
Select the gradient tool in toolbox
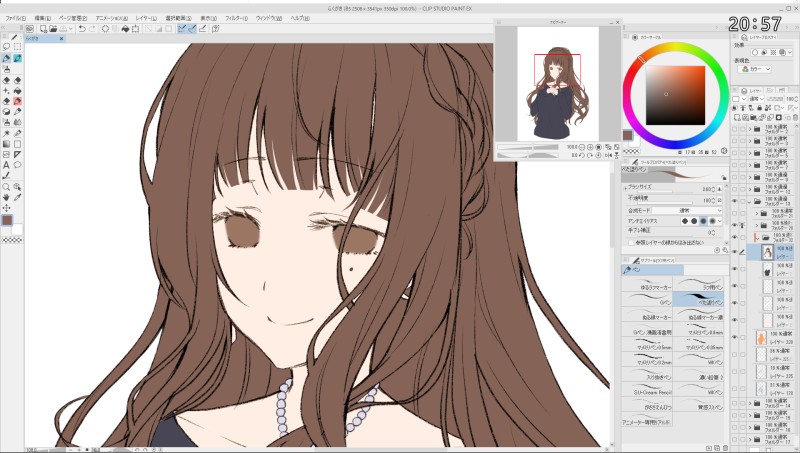coord(6,144)
